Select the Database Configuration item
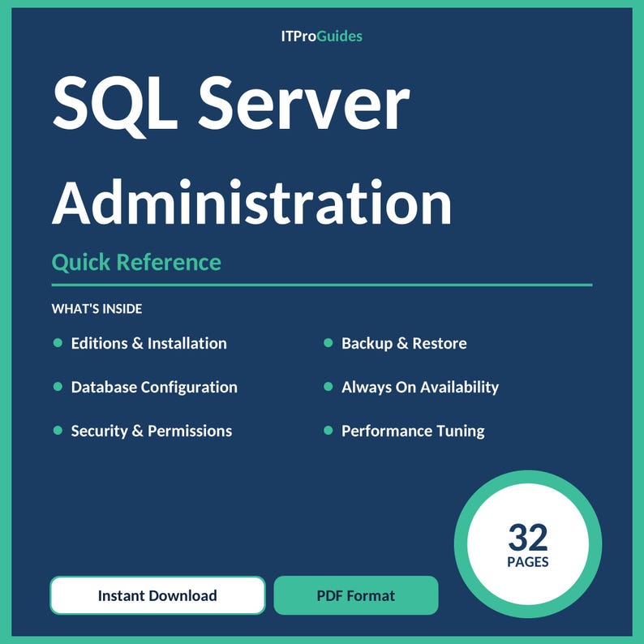This screenshot has width=644, height=644. pyautogui.click(x=145, y=388)
